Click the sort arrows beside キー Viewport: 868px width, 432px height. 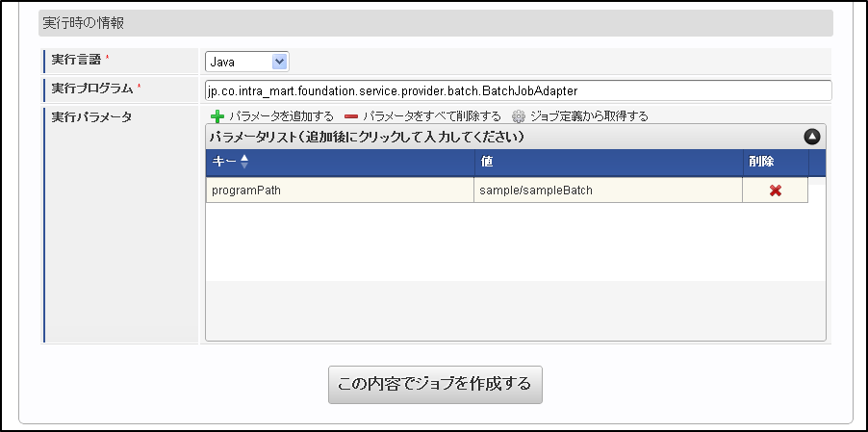tap(244, 162)
